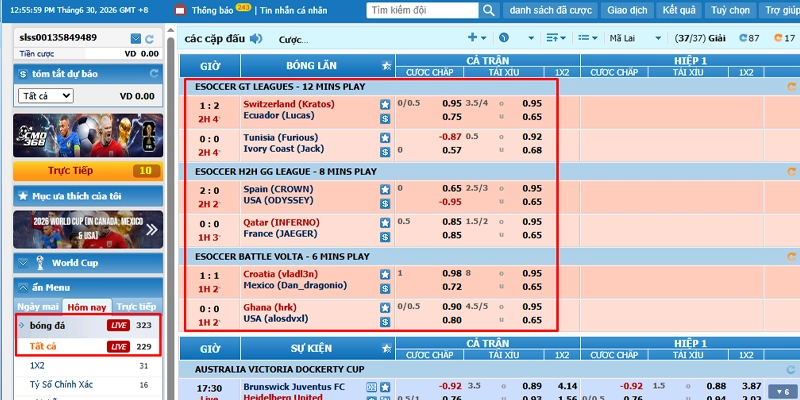800x400 pixels.
Task: Toggle the sound speaker icon near các cặp đấu
Action: point(256,38)
